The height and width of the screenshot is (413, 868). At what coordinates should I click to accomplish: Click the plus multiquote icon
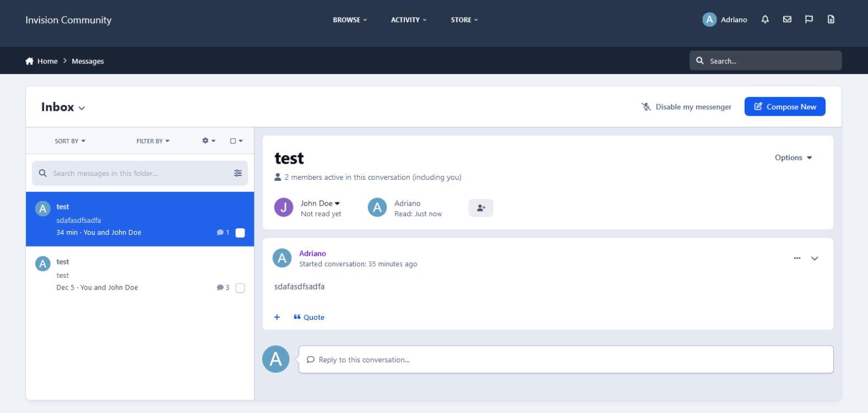click(x=277, y=317)
